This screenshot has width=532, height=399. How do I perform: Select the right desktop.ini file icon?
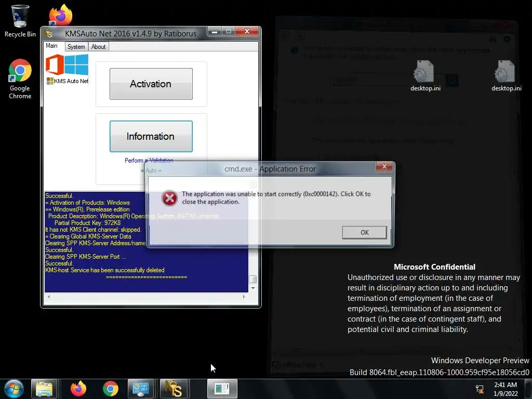pyautogui.click(x=506, y=76)
